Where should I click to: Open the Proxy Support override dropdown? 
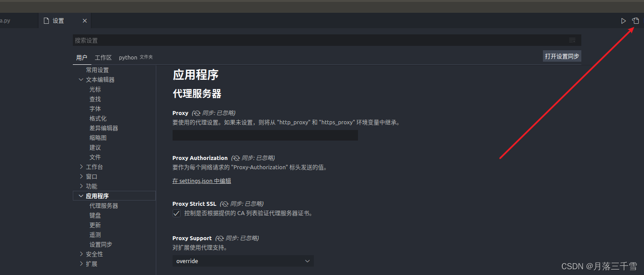coord(243,261)
